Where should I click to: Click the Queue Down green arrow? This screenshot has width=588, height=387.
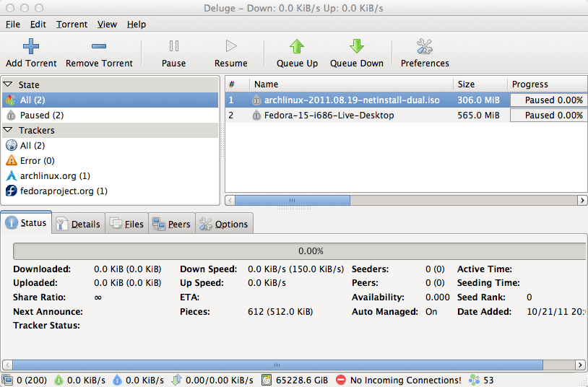(x=356, y=46)
